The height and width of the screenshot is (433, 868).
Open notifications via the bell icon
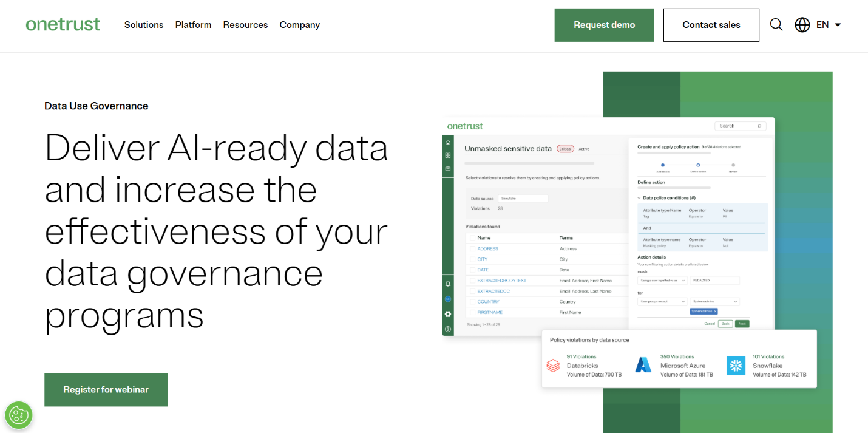[448, 284]
